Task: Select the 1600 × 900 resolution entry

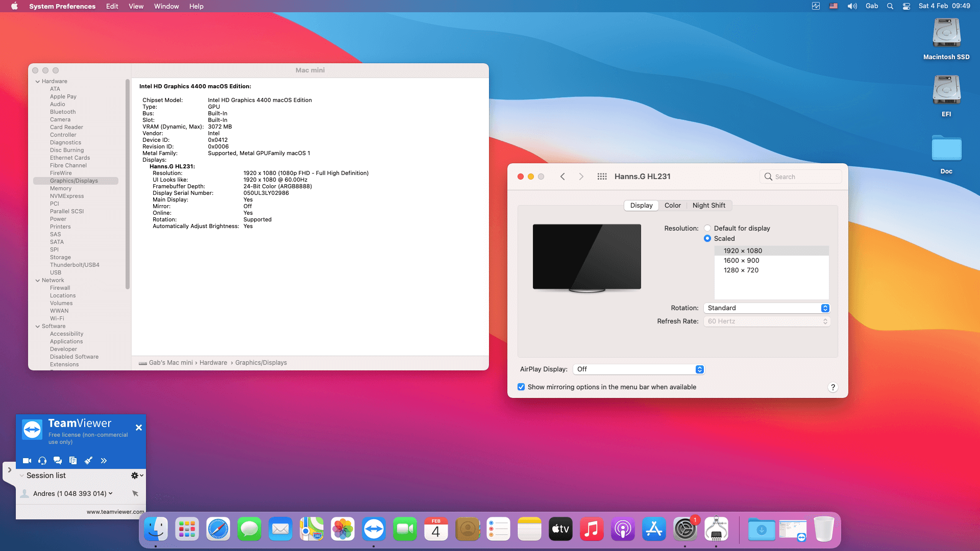Action: (x=741, y=260)
